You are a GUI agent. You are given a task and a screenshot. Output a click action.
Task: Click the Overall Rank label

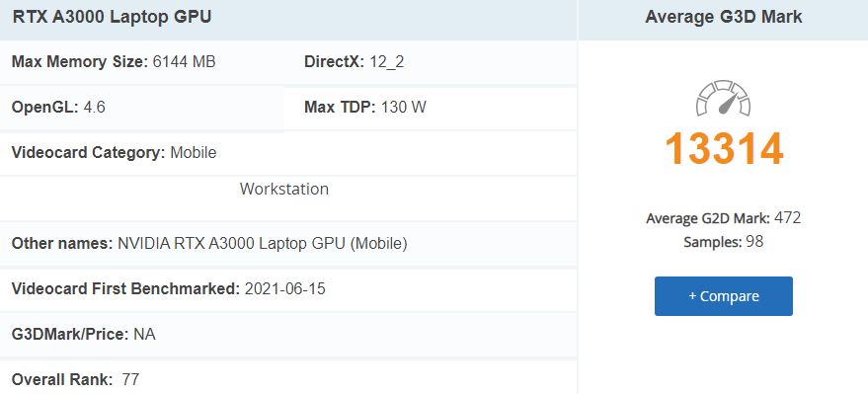click(62, 379)
